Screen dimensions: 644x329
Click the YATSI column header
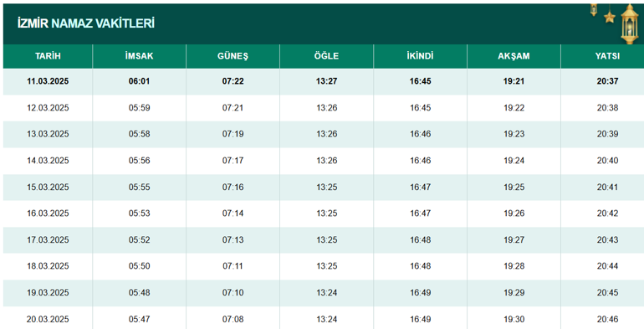click(x=607, y=56)
